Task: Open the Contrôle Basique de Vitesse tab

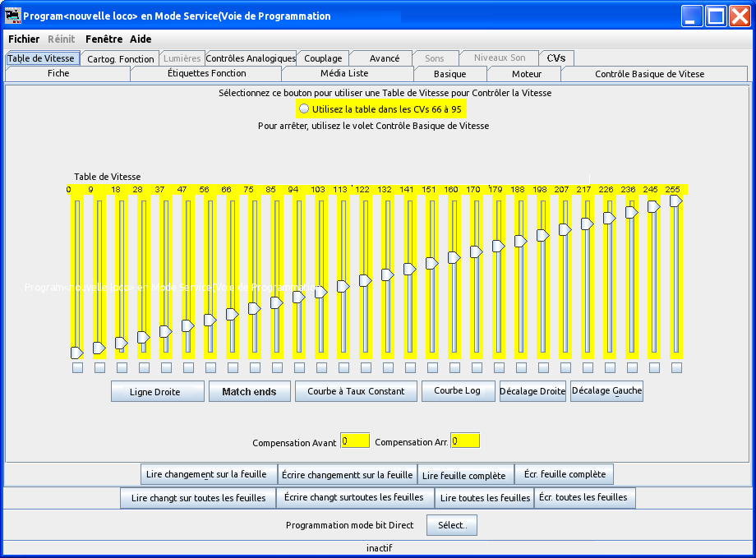Action: coord(649,74)
